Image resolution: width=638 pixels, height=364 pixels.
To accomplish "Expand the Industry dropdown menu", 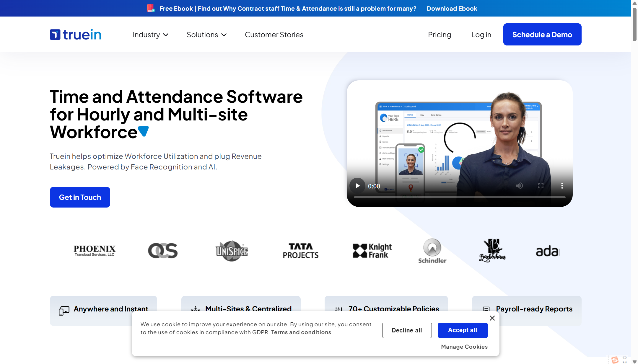I will pos(151,35).
